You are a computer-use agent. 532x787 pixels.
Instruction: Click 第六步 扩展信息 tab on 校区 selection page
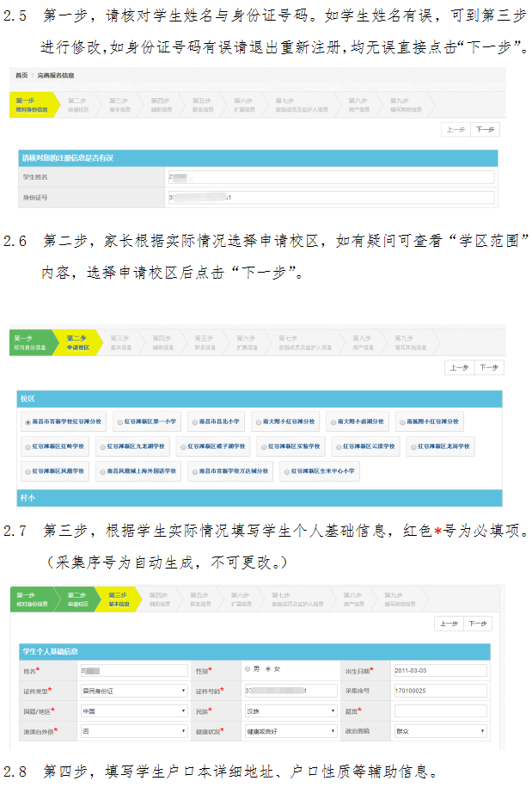pyautogui.click(x=247, y=343)
